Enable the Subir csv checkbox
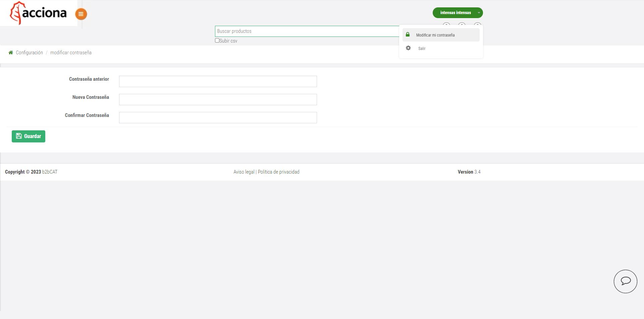This screenshot has width=644, height=319. tap(217, 40)
